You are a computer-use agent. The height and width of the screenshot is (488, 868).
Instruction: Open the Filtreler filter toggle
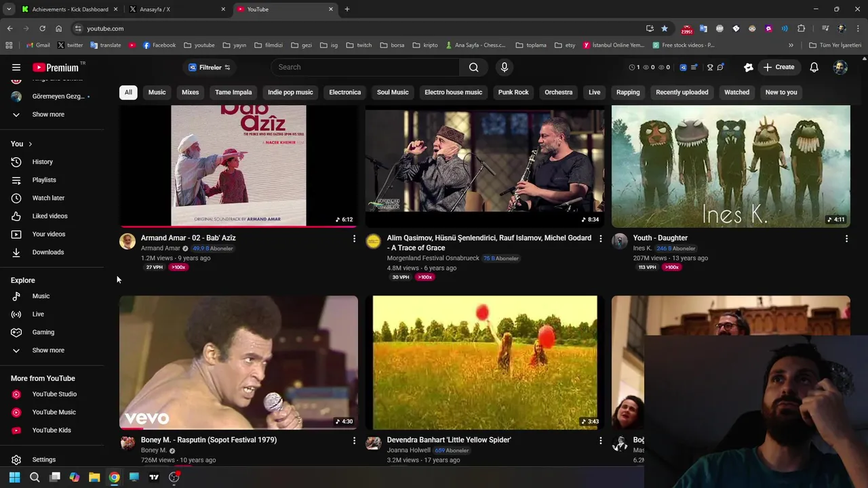[210, 67]
